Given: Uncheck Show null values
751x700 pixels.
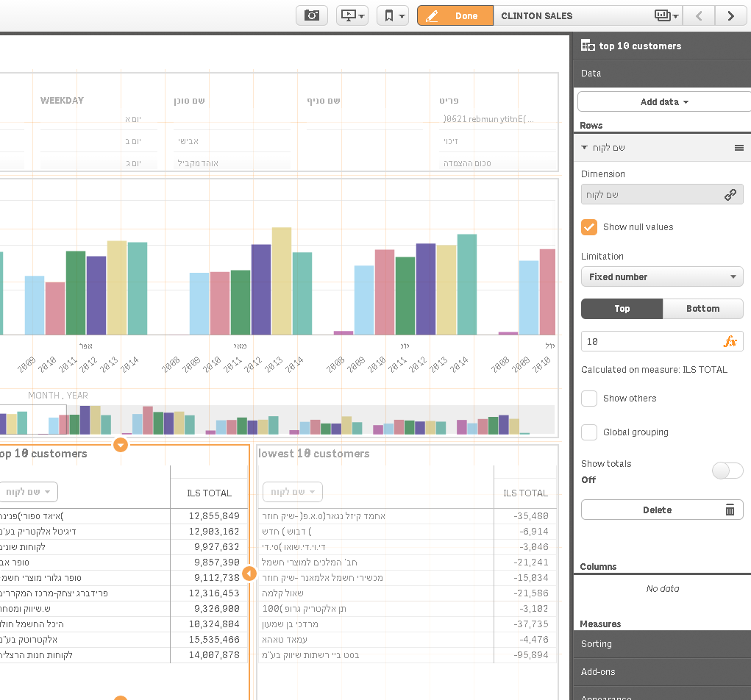Looking at the screenshot, I should tap(589, 227).
